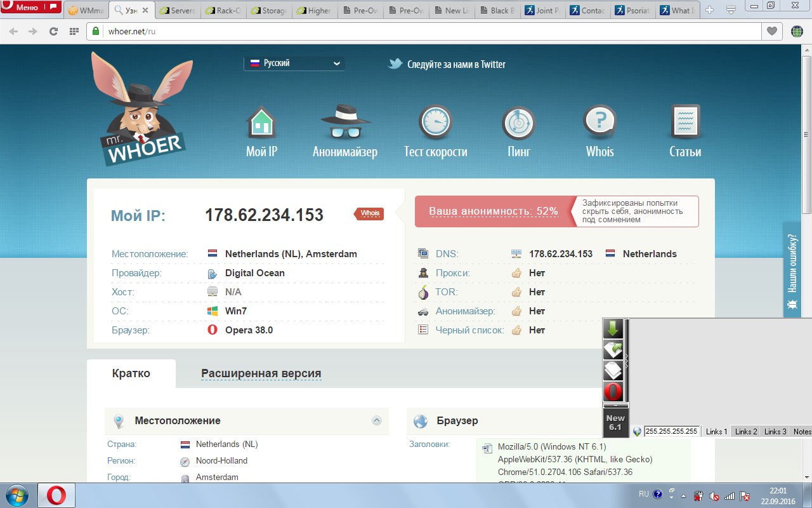
Task: Open the Speed Dial grid icon
Action: coord(74,31)
